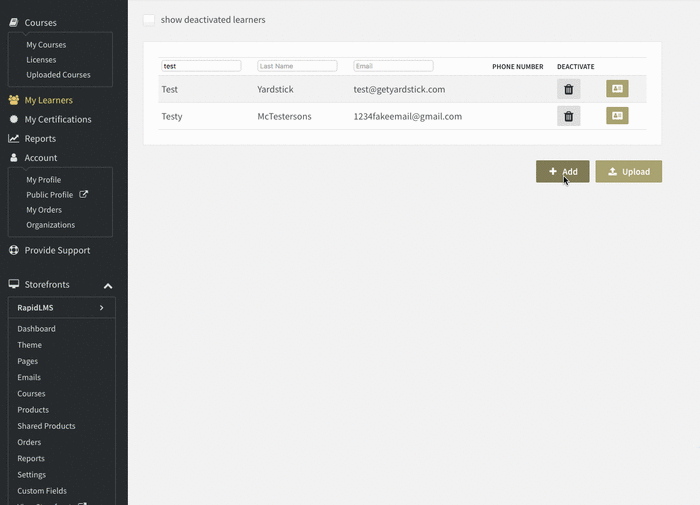The height and width of the screenshot is (505, 700).
Task: Click the Provide Support lifebuoy icon
Action: click(x=14, y=250)
